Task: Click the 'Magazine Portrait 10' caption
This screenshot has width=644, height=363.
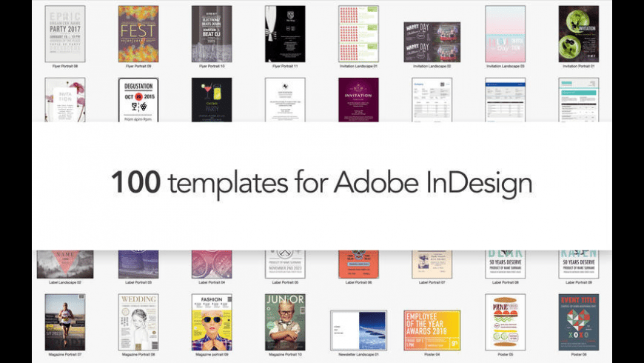Action: pos(285,354)
